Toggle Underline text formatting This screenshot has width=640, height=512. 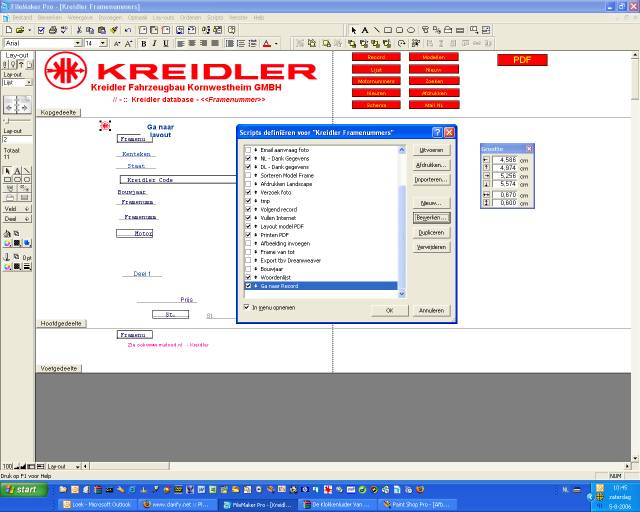pos(166,43)
